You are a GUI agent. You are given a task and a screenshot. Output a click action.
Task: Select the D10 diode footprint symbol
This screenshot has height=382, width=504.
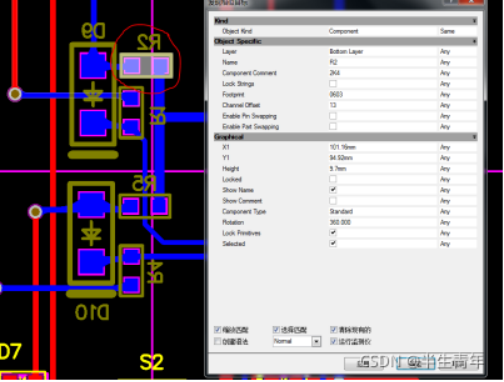point(91,233)
